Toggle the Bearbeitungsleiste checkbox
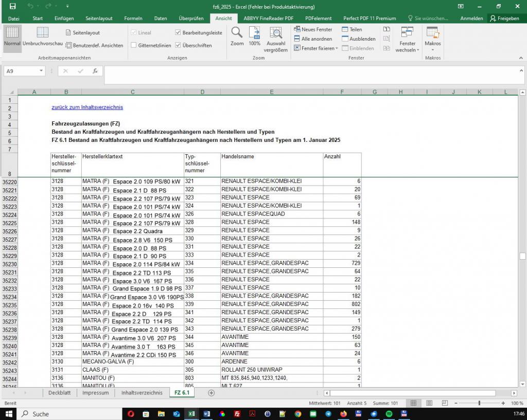527x420 pixels. pyautogui.click(x=178, y=32)
